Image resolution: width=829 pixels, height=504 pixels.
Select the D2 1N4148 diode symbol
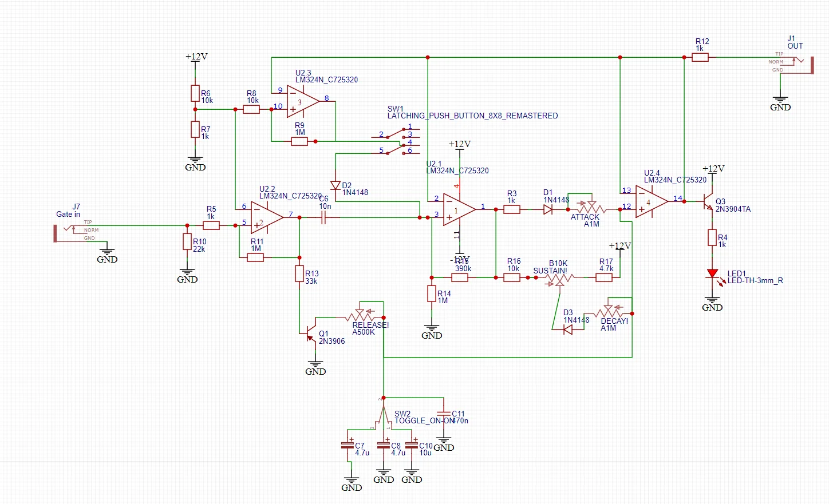[x=335, y=185]
